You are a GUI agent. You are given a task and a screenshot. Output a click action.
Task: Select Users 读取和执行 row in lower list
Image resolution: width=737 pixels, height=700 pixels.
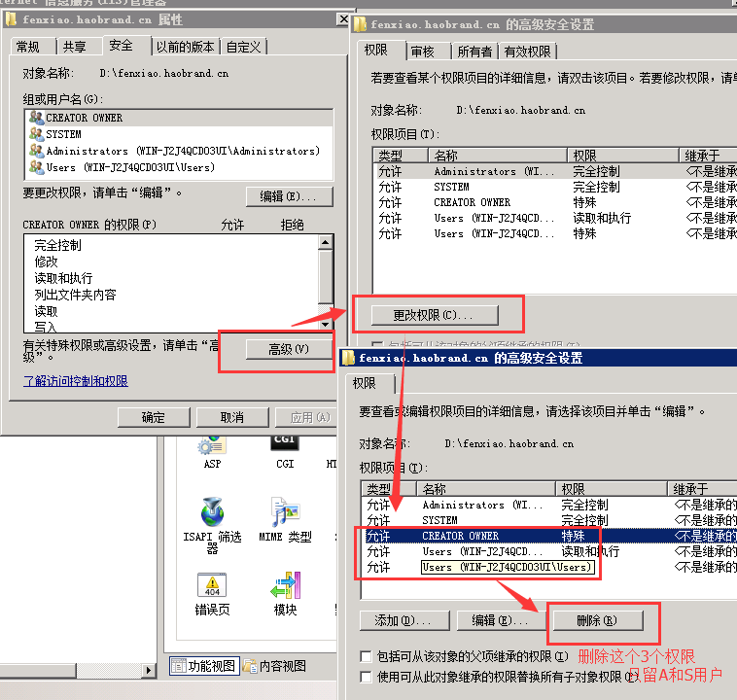tap(549, 551)
